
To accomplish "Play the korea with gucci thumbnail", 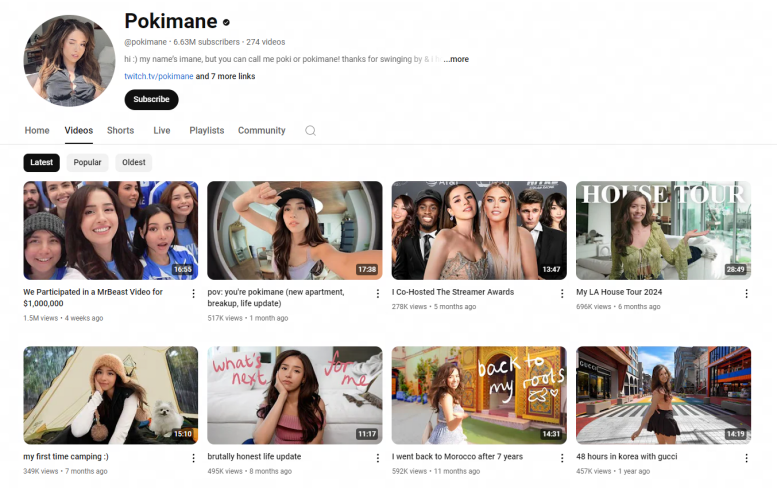I will (x=664, y=395).
